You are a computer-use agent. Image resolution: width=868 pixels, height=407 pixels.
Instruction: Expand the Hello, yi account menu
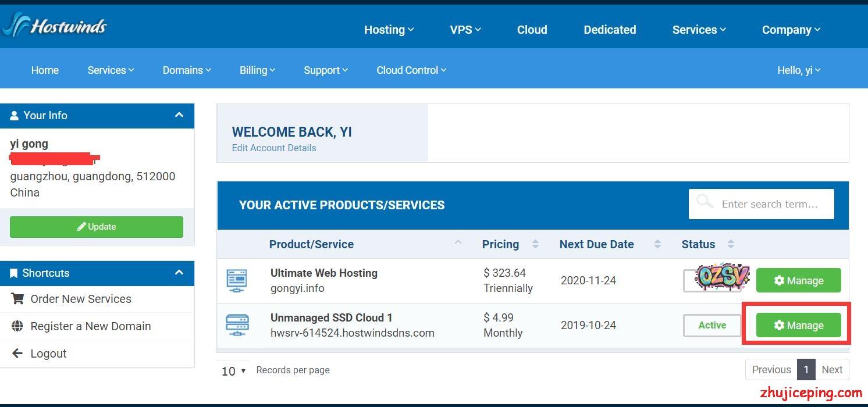coord(799,70)
